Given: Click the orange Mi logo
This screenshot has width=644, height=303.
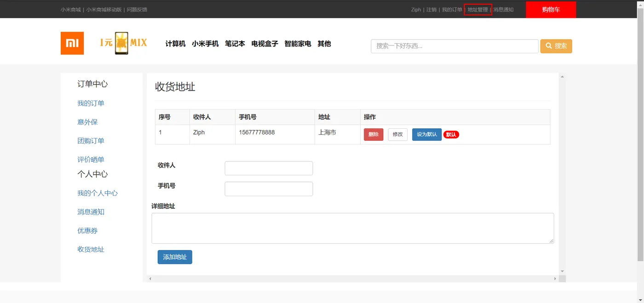Looking at the screenshot, I should pos(72,43).
